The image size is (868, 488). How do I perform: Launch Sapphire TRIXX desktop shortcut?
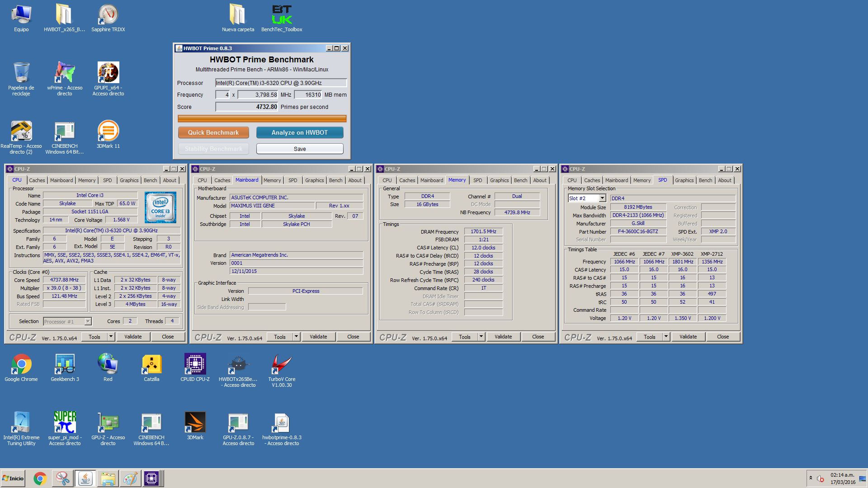108,18
